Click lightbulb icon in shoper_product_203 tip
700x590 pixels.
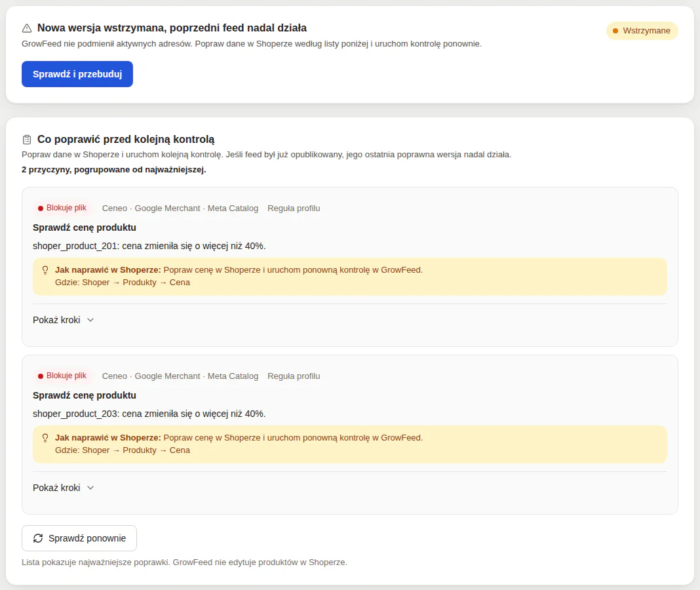pos(45,438)
